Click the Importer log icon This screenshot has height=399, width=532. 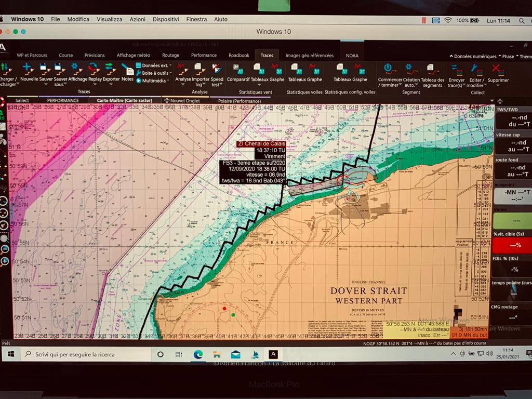200,69
